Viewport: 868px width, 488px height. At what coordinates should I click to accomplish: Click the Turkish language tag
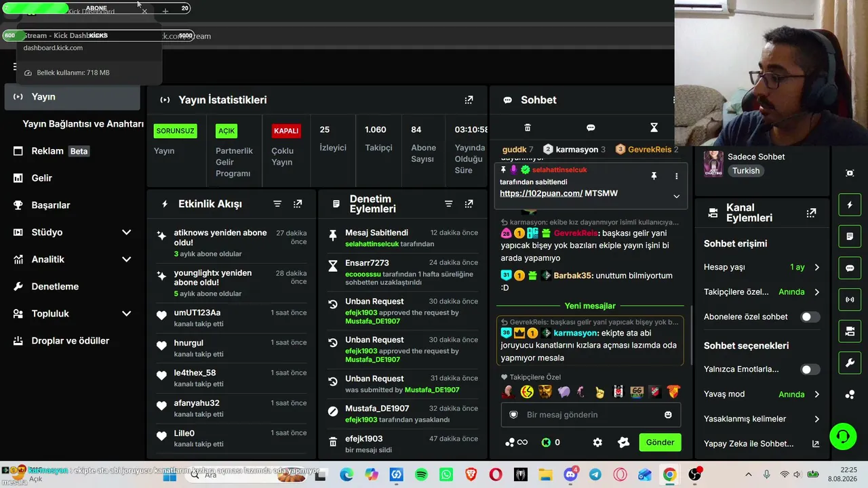[x=746, y=171]
